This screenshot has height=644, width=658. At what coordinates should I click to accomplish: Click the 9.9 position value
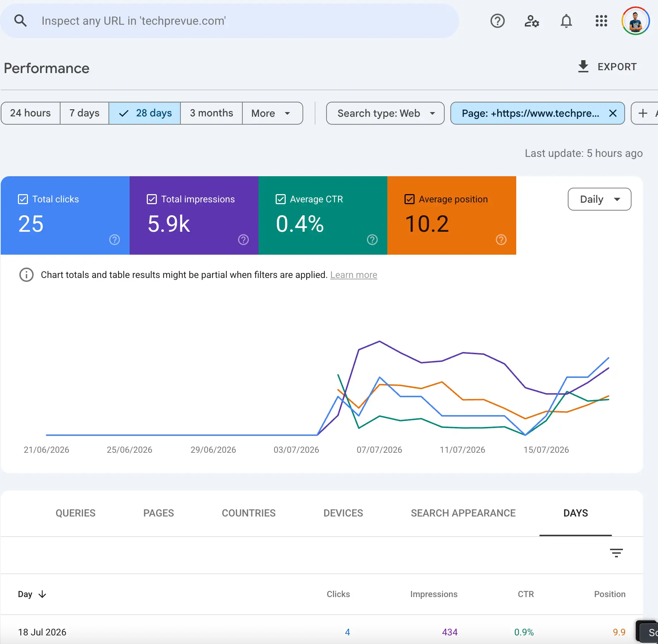coord(619,632)
